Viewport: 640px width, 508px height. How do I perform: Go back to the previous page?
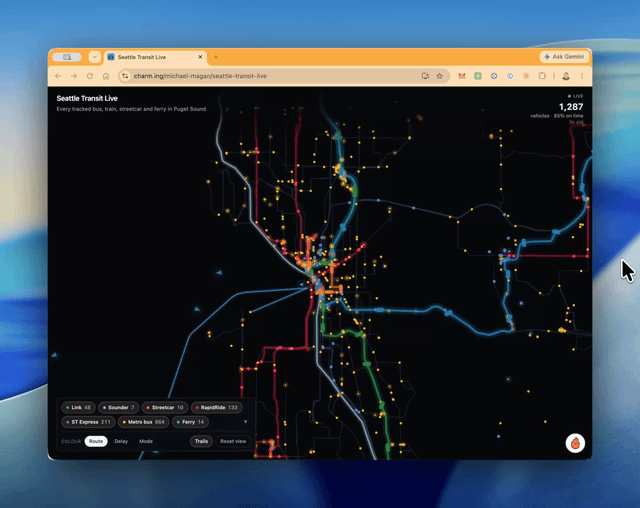click(x=58, y=76)
